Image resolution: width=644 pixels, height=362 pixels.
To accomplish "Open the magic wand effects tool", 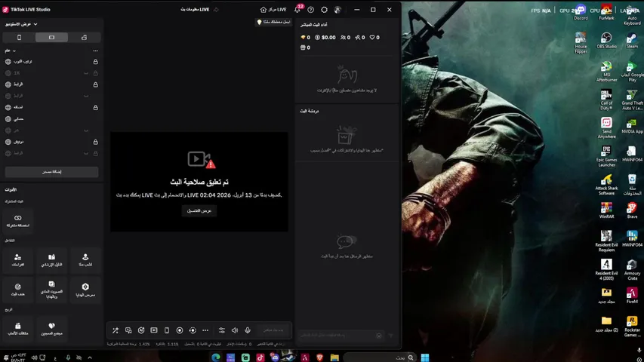I will [116, 330].
